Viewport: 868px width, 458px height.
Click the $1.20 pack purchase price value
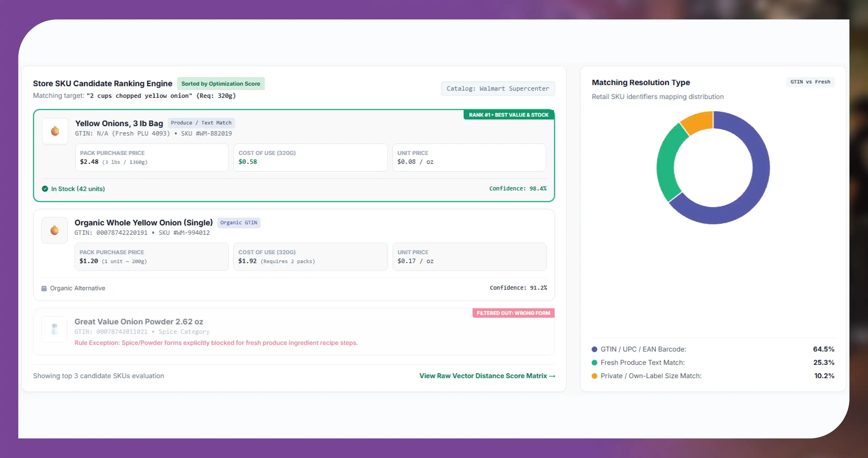click(x=89, y=261)
